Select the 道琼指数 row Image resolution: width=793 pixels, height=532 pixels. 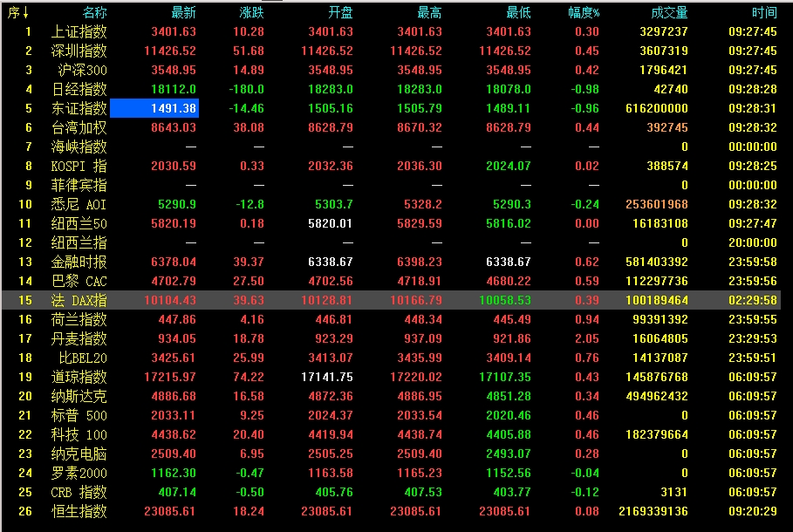coord(79,377)
